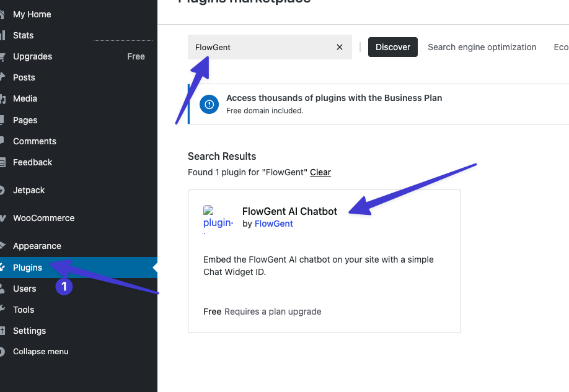Select Search engine optimization category
This screenshot has height=392, width=569.
[x=482, y=47]
